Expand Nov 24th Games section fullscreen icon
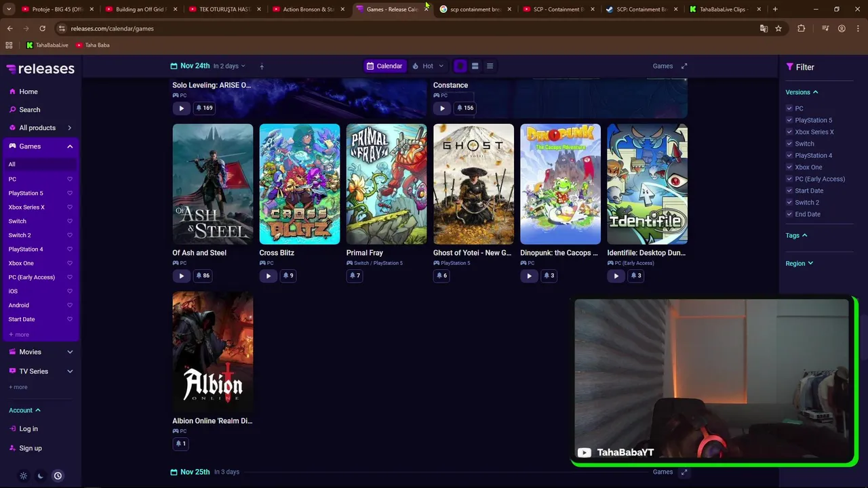868x488 pixels. pos(684,66)
